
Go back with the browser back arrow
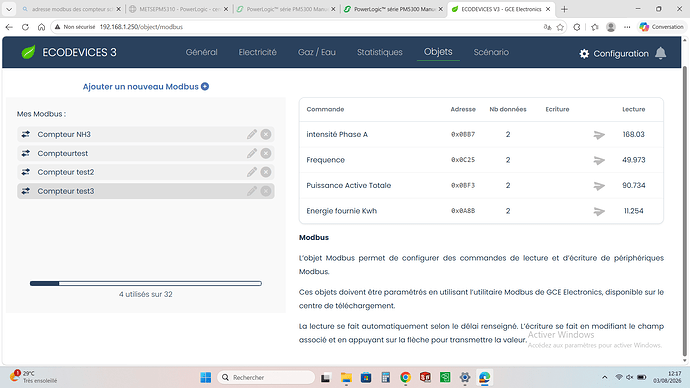[9, 27]
